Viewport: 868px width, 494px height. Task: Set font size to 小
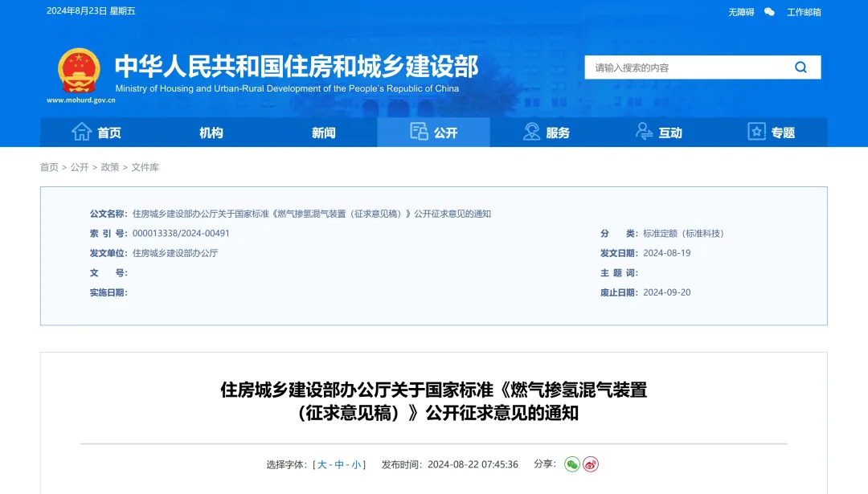(357, 464)
